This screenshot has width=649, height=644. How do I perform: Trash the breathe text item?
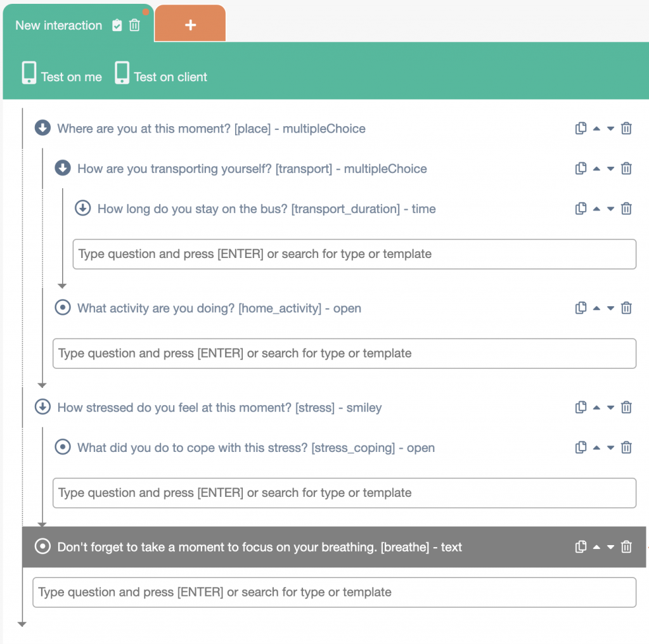pyautogui.click(x=626, y=547)
